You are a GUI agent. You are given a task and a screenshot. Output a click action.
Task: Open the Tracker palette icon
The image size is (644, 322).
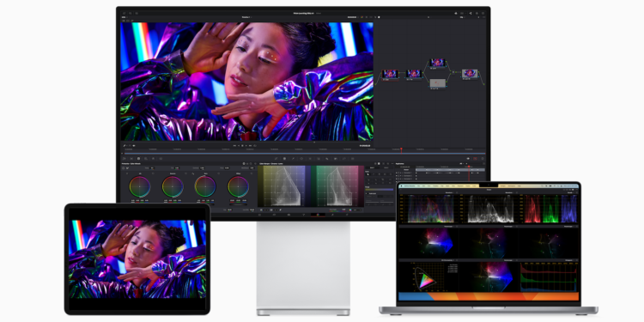tap(310, 159)
